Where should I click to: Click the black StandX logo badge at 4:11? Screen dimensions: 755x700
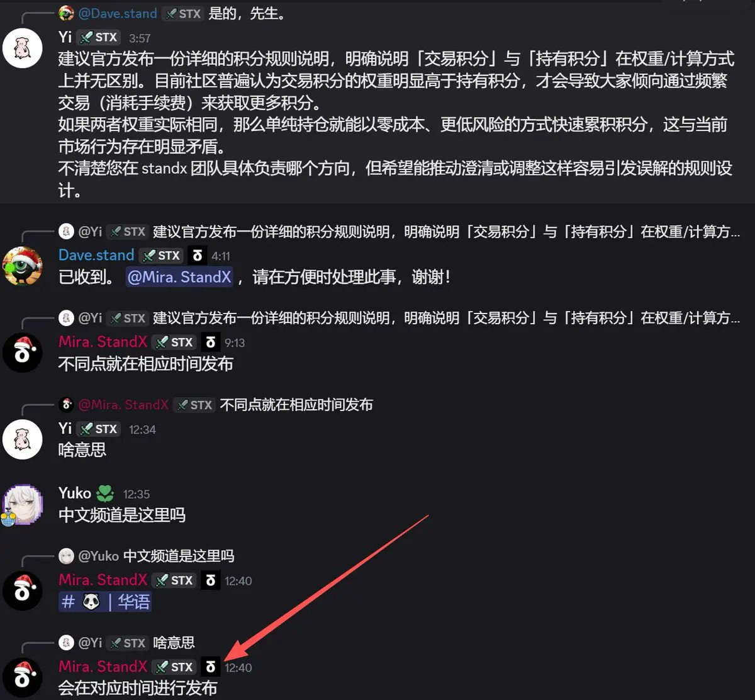click(x=198, y=256)
